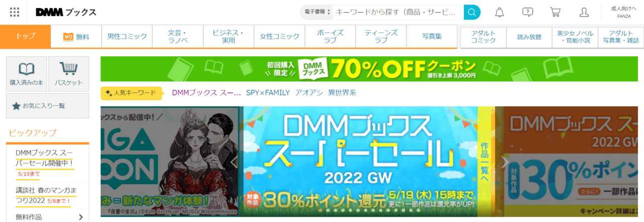Open the 電子書籍 category dropdown
This screenshot has height=222, width=644.
pos(316,12)
